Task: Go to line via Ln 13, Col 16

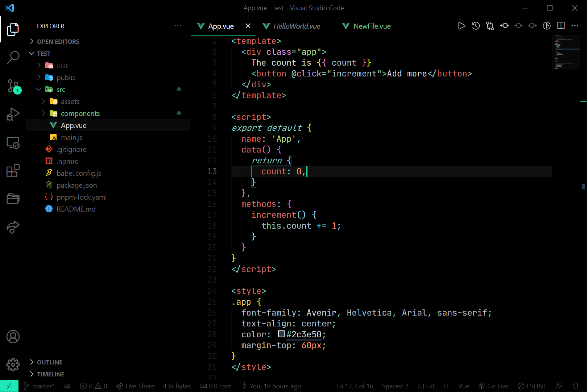Action: pos(355,386)
